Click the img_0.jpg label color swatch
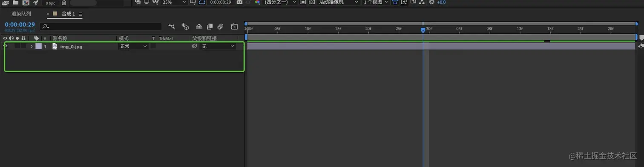Viewport: 644px width, 167px height. click(38, 46)
